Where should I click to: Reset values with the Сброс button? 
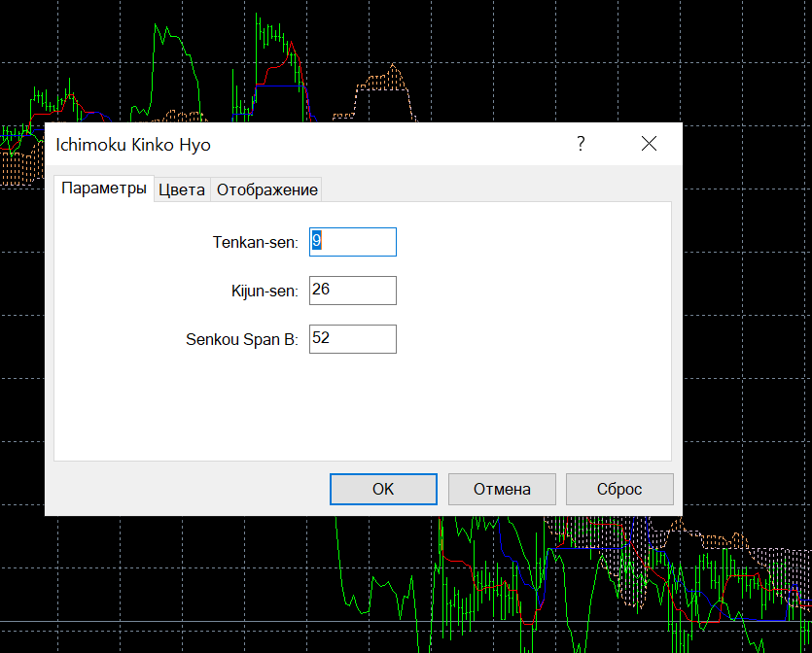pos(619,489)
